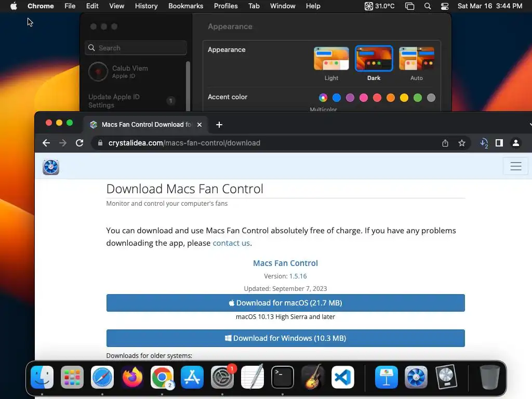Go back in Chrome

pyautogui.click(x=46, y=143)
